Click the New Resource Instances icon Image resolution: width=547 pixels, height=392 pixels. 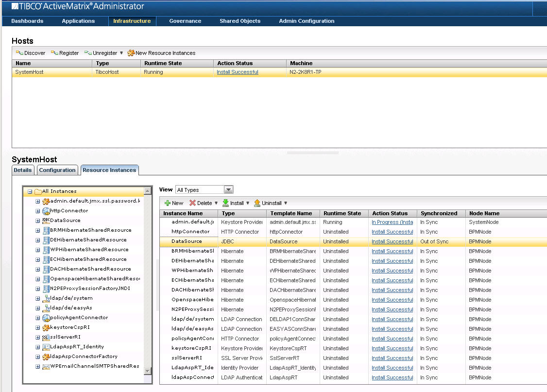pos(131,53)
